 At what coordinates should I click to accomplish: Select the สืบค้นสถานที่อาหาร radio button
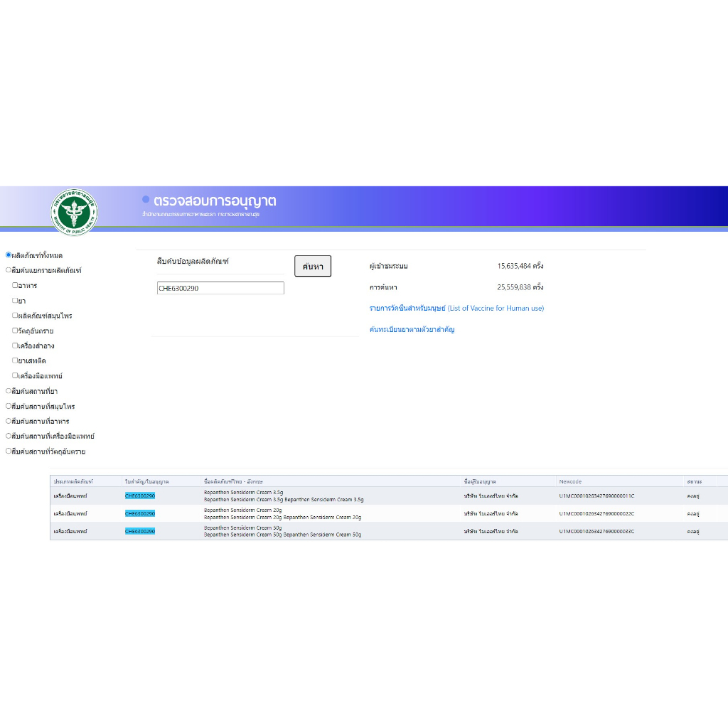(x=9, y=421)
